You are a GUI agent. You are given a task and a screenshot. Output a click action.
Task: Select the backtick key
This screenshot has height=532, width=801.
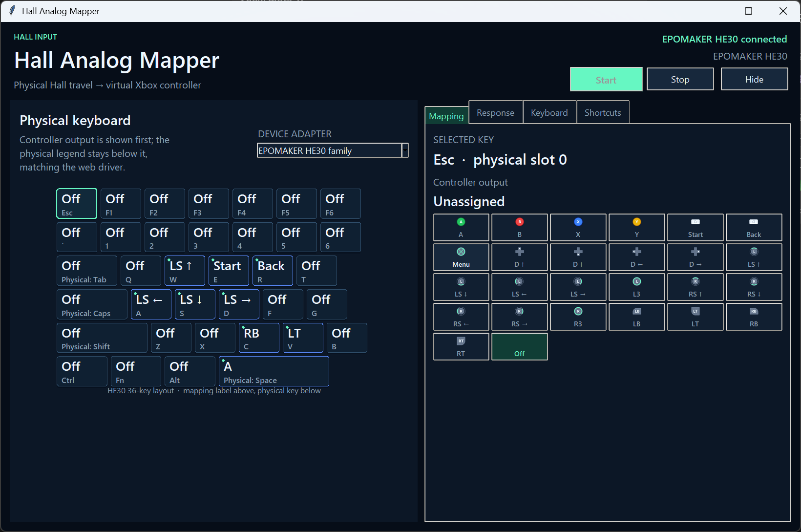(77, 237)
